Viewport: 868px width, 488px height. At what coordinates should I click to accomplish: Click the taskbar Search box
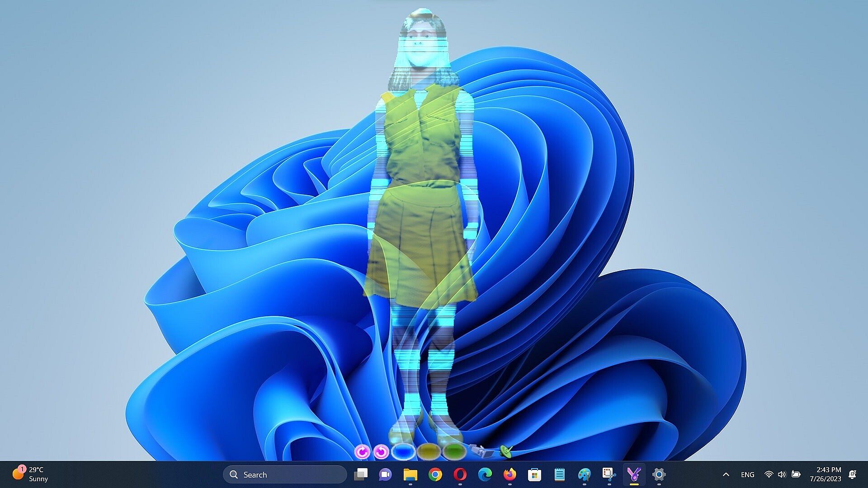(x=285, y=474)
